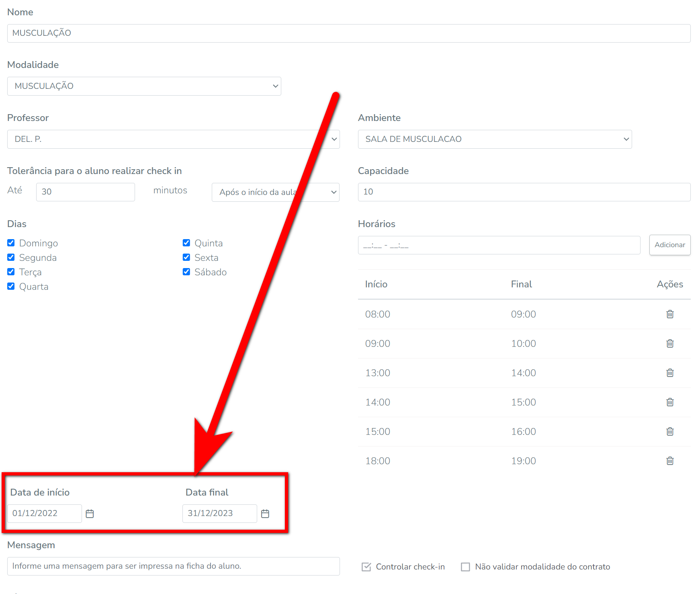Focus the Capacidade input field
This screenshot has width=700, height=594.
click(524, 192)
